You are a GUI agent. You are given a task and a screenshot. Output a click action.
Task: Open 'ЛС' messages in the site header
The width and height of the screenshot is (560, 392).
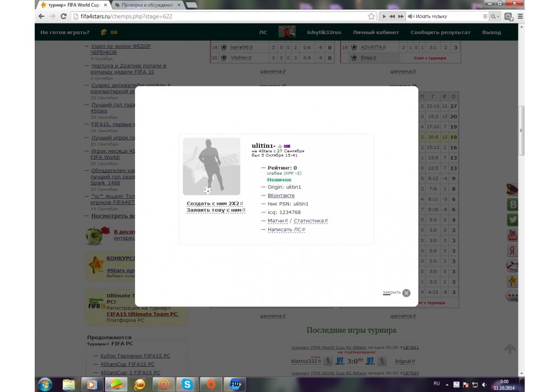pyautogui.click(x=263, y=32)
